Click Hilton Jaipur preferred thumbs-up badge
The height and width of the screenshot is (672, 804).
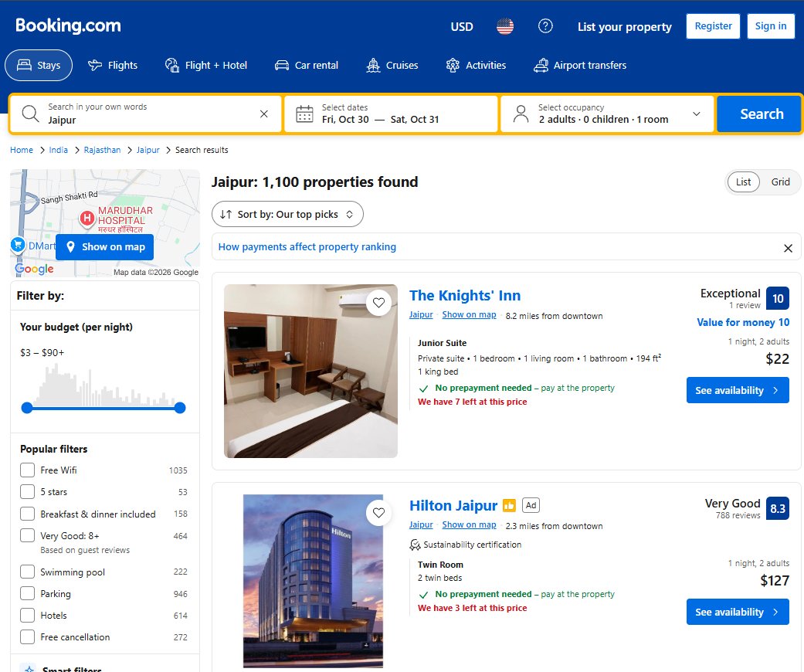(x=509, y=506)
